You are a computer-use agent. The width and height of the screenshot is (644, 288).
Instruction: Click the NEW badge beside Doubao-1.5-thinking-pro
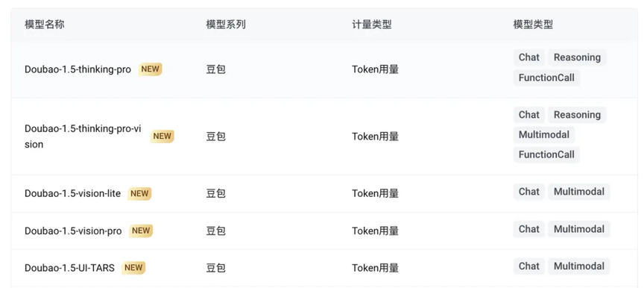pos(150,69)
